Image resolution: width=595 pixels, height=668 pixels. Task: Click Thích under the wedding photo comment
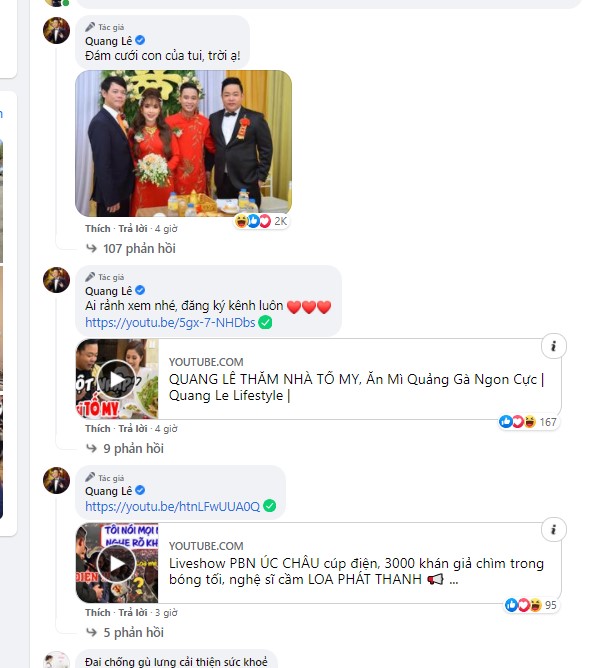[x=98, y=229]
